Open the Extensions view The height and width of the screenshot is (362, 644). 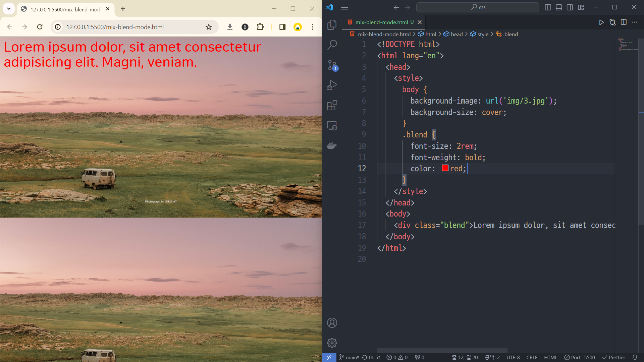(x=332, y=105)
